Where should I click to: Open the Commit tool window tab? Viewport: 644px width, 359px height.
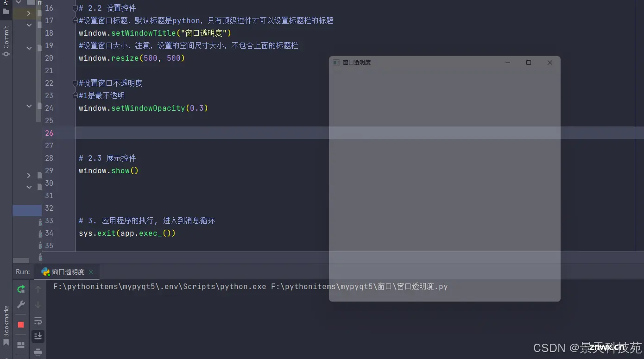coord(6,41)
